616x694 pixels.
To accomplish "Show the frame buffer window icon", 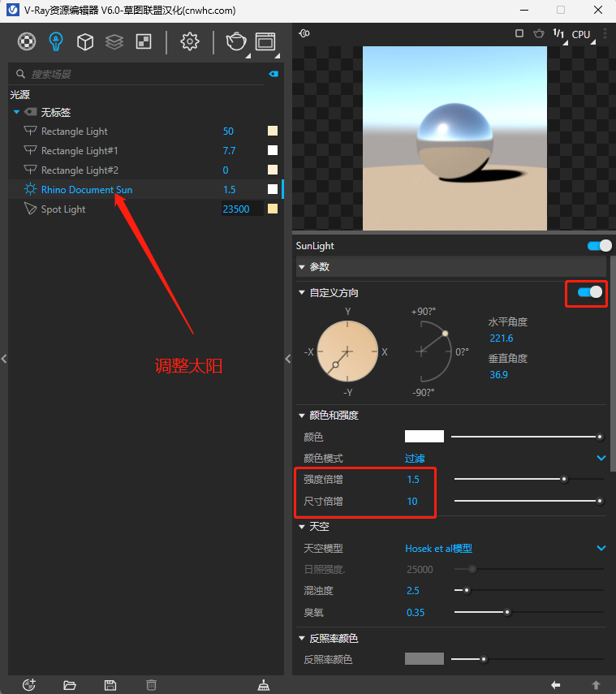I will tap(265, 41).
